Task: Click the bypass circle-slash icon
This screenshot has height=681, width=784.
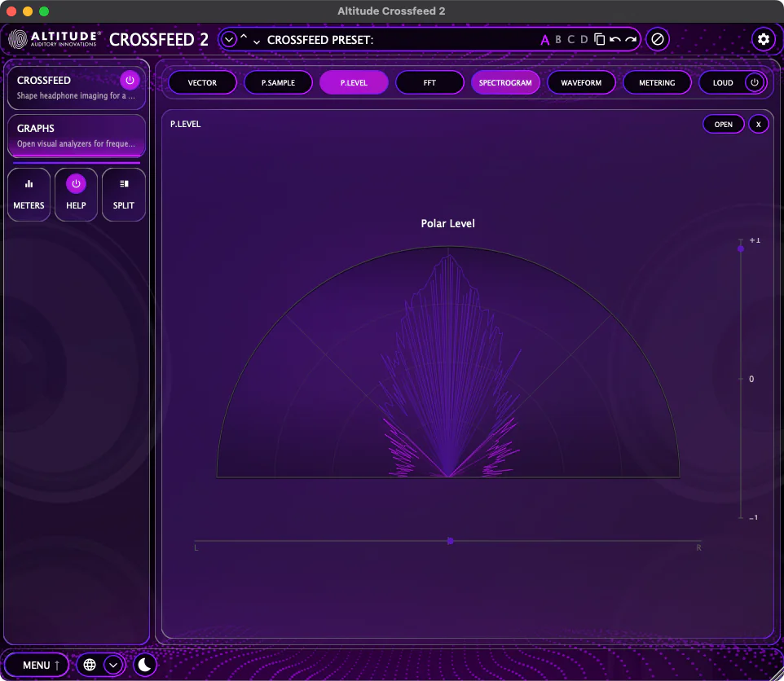Action: pos(658,39)
